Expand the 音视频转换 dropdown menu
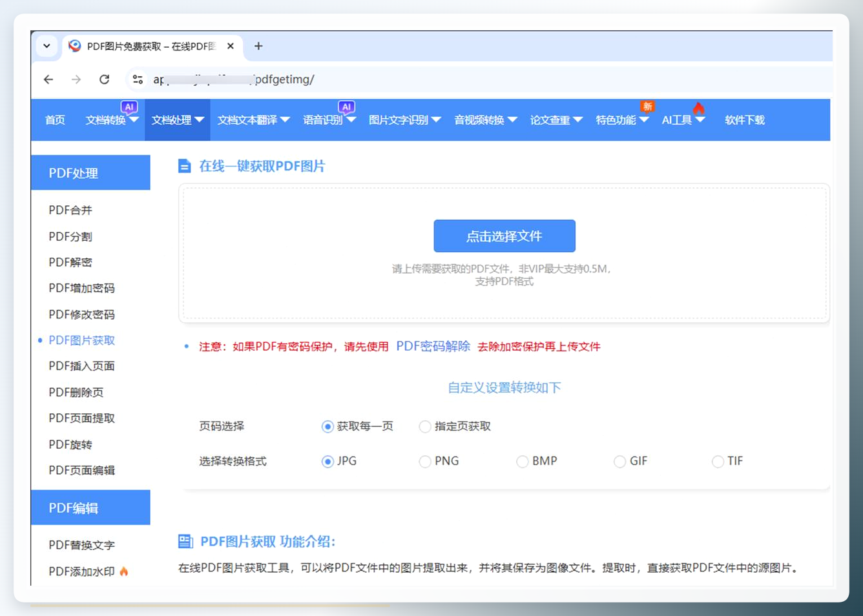Viewport: 863px width, 616px height. [x=485, y=120]
